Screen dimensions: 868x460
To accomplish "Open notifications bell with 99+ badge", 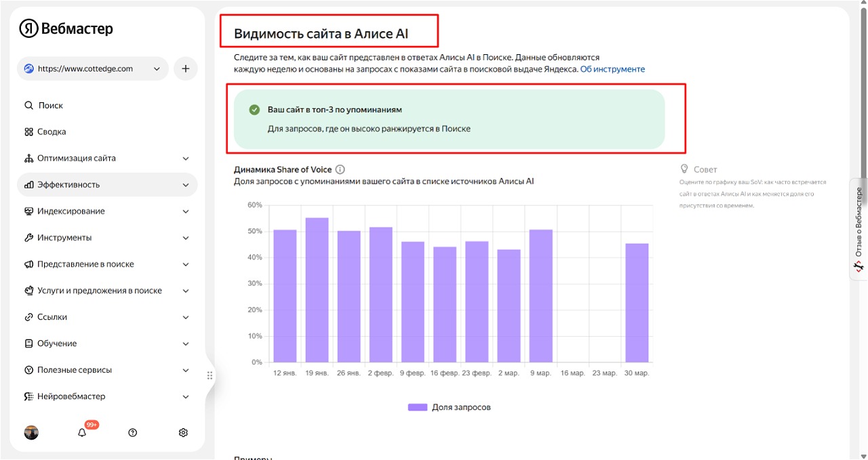I will 82,433.
